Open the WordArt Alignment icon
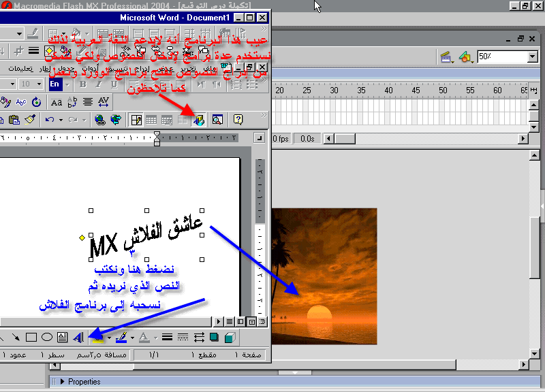Image resolution: width=545 pixels, height=392 pixels. [x=88, y=102]
